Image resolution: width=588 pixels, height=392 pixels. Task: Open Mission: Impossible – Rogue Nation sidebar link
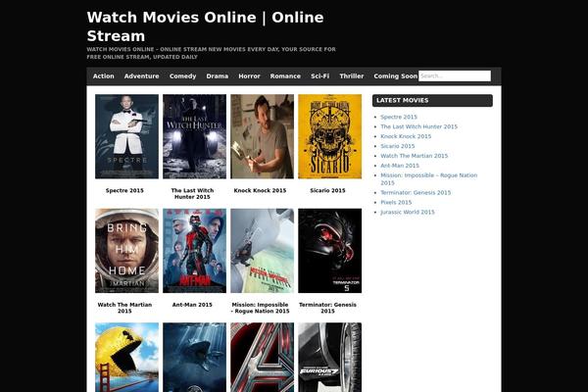coord(428,179)
